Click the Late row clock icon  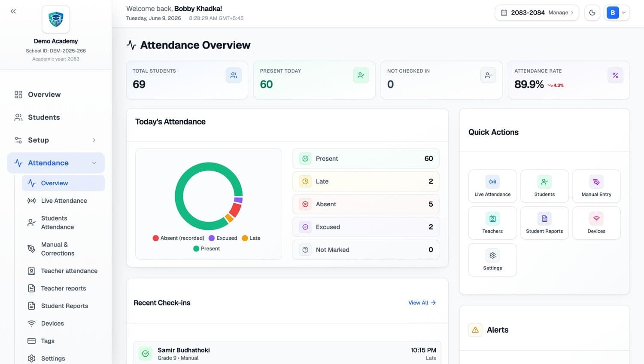tap(305, 181)
